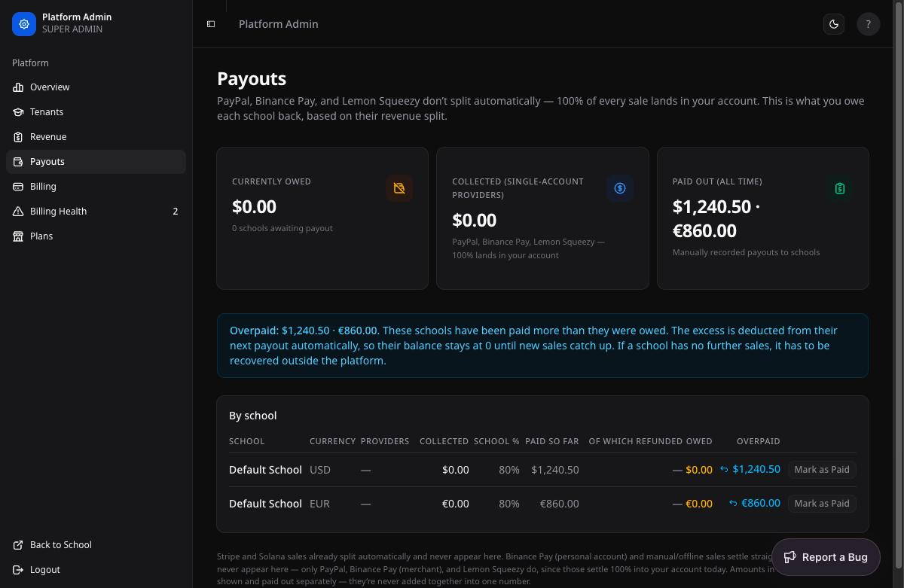The height and width of the screenshot is (588, 904).
Task: Return via Back to School link
Action: click(x=96, y=545)
